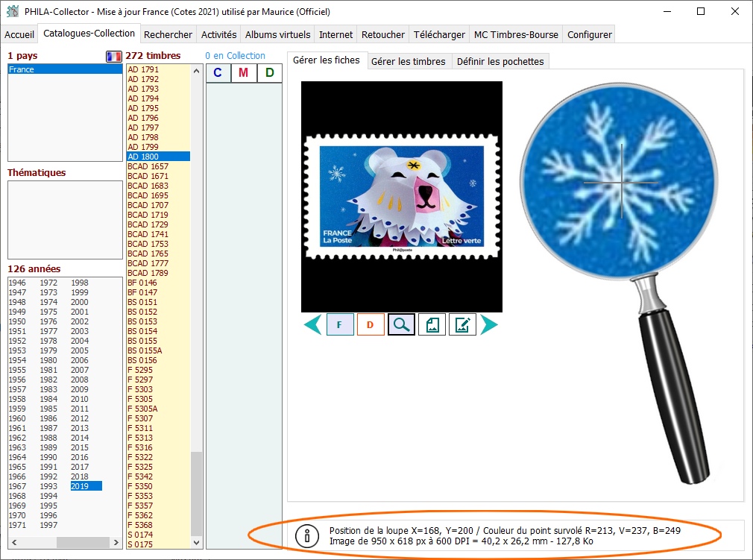Select stamp AD 1800 in the list

pyautogui.click(x=159, y=157)
